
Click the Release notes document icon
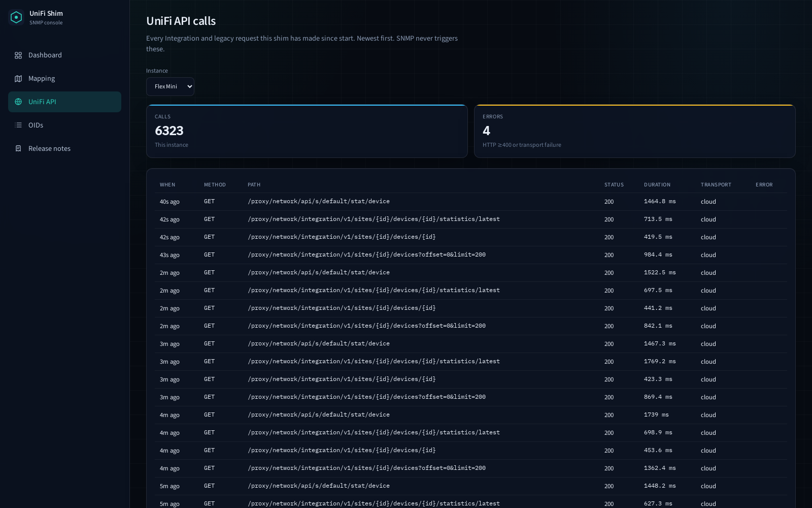coord(18,148)
